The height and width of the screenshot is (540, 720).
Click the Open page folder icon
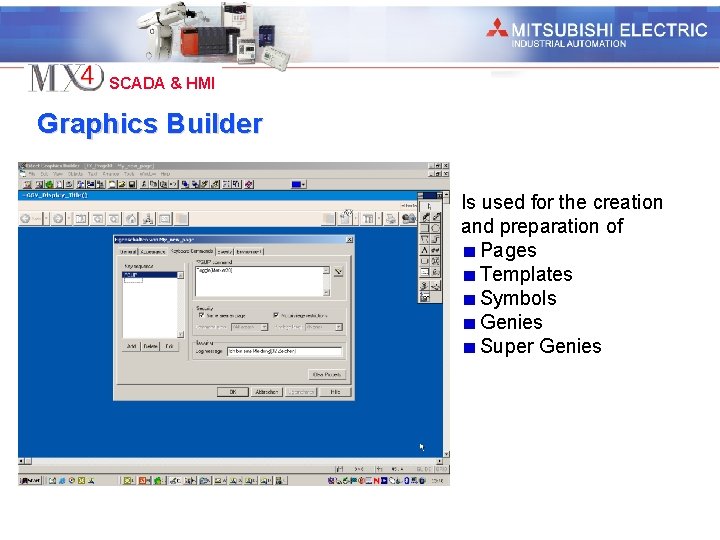(x=122, y=184)
